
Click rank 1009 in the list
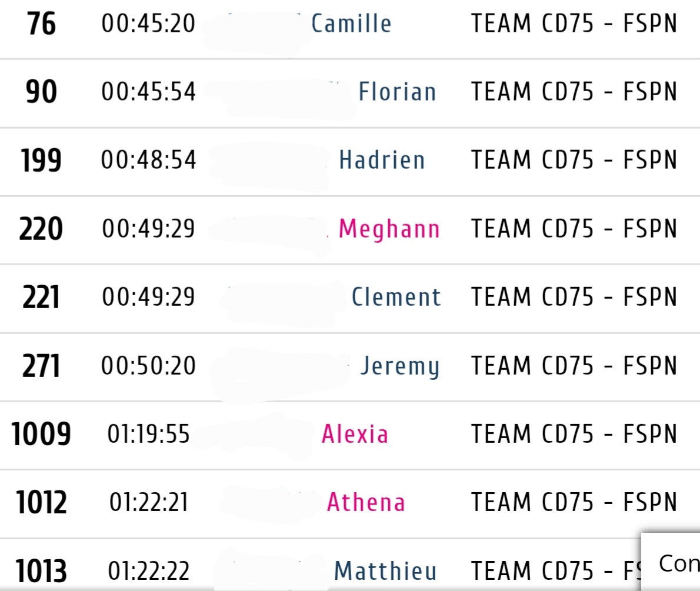(x=41, y=435)
